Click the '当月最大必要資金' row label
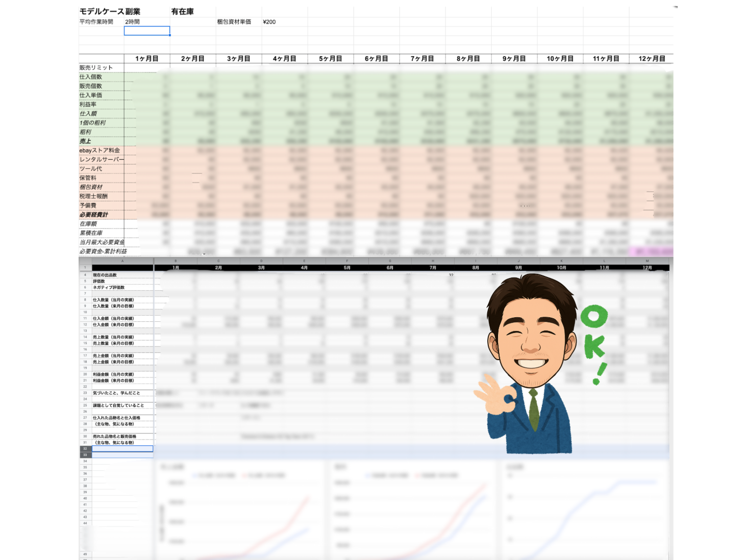746x560 pixels. (102, 242)
